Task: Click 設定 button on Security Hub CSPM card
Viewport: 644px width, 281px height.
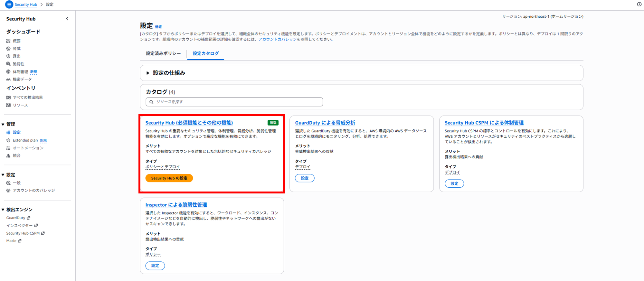Action: pyautogui.click(x=454, y=183)
